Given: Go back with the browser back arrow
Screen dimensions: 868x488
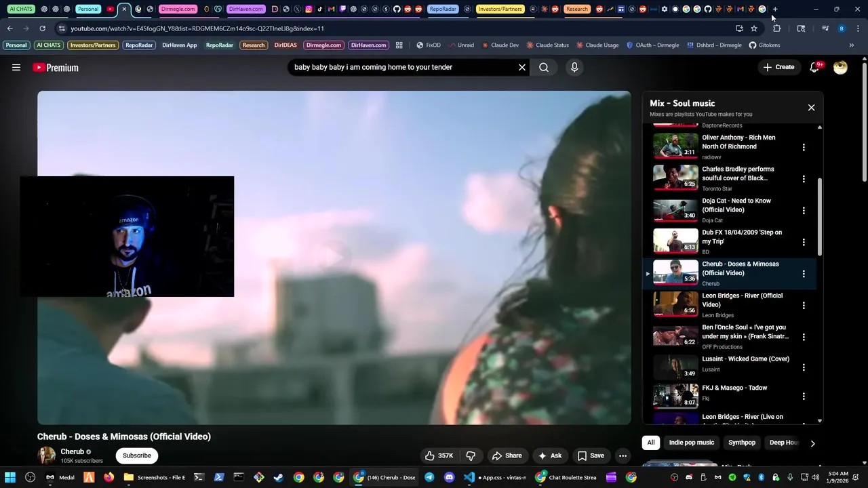Looking at the screenshot, I should click(9, 28).
